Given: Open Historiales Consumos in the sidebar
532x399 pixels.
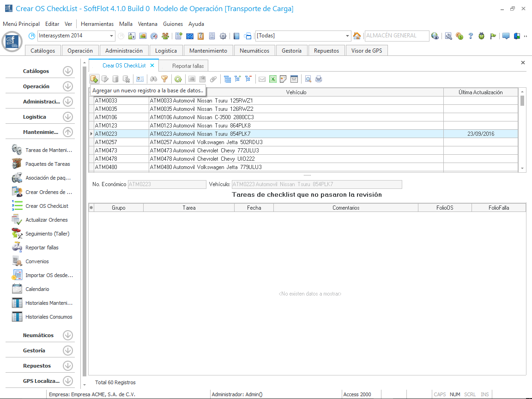Looking at the screenshot, I should tap(48, 317).
